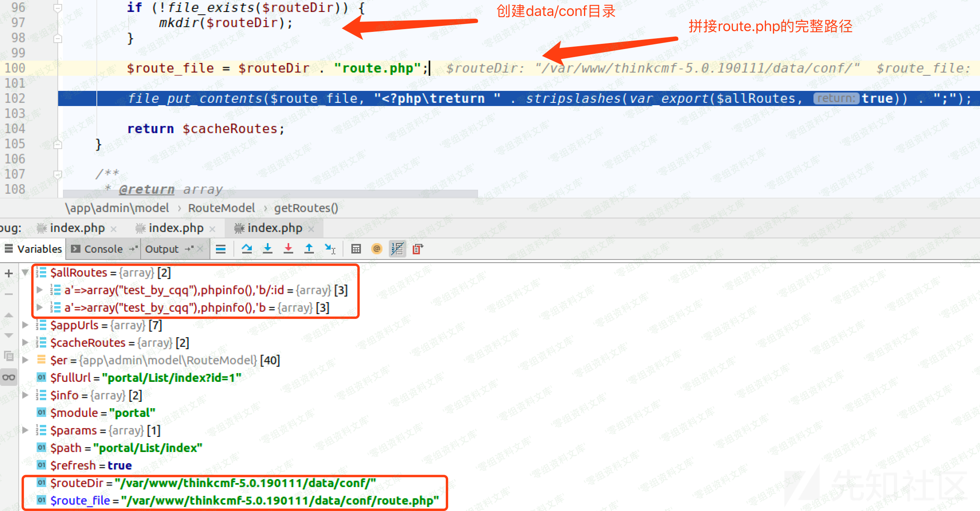Open the Evaluate Expression calculator icon

tap(356, 249)
